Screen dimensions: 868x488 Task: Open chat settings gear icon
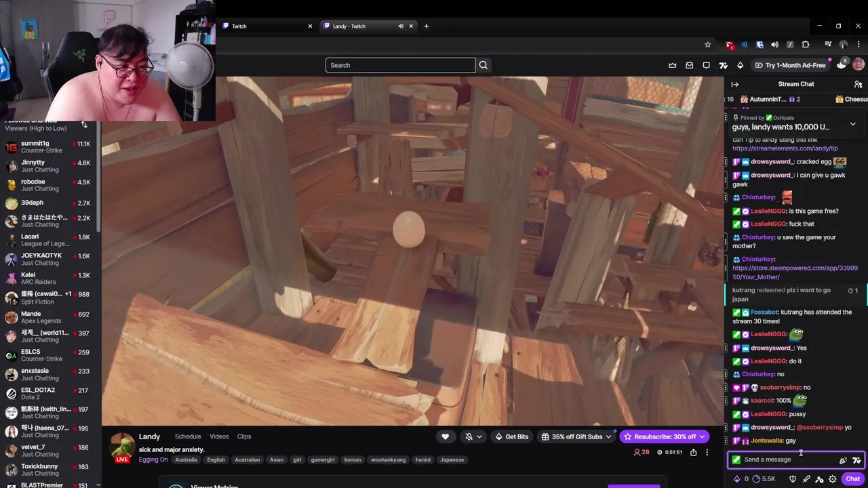coord(833,479)
